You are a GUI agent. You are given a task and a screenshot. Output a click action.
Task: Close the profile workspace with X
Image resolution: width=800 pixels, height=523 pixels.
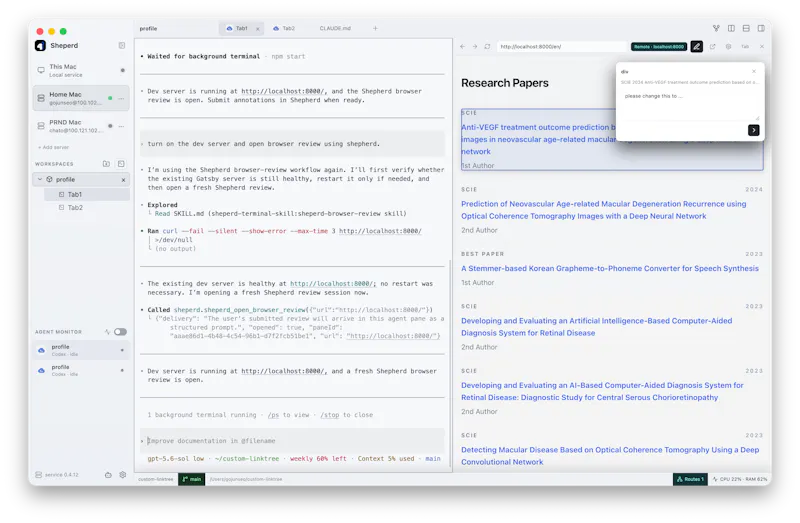[x=123, y=180]
